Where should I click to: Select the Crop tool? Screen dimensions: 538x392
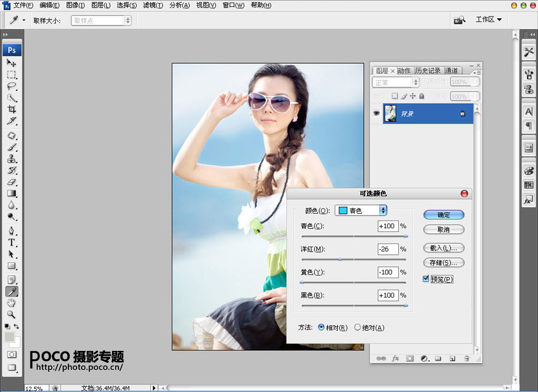click(11, 109)
